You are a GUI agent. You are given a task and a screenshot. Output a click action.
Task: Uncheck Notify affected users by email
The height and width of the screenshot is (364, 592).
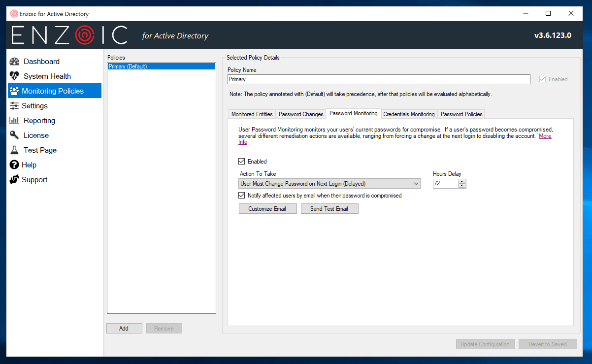click(242, 196)
